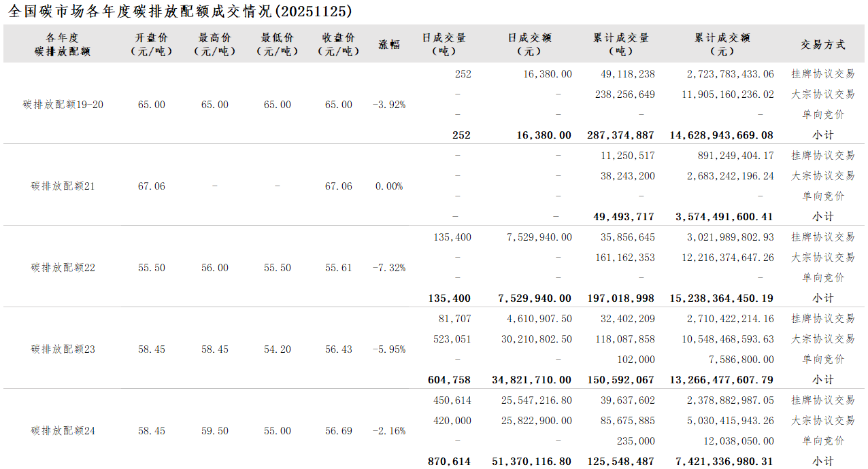Select daily amount subtotal 51,370,116.80
The image size is (868, 469).
(531, 462)
